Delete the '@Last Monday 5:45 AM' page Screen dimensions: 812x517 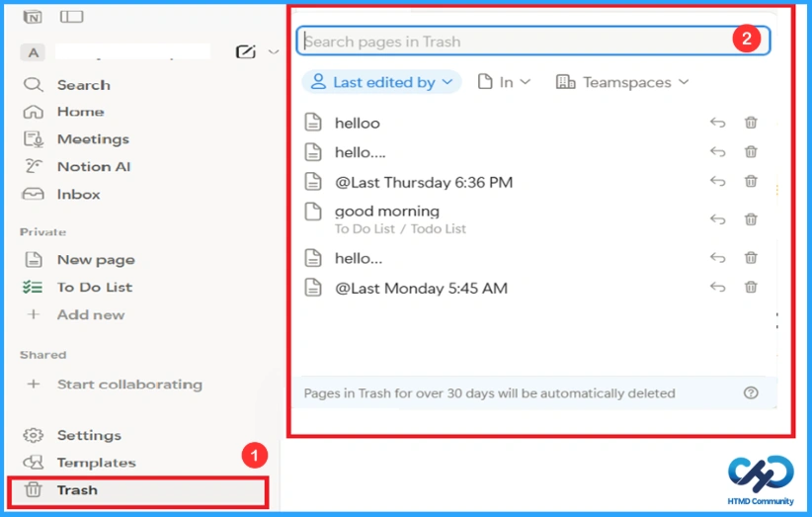tap(751, 287)
